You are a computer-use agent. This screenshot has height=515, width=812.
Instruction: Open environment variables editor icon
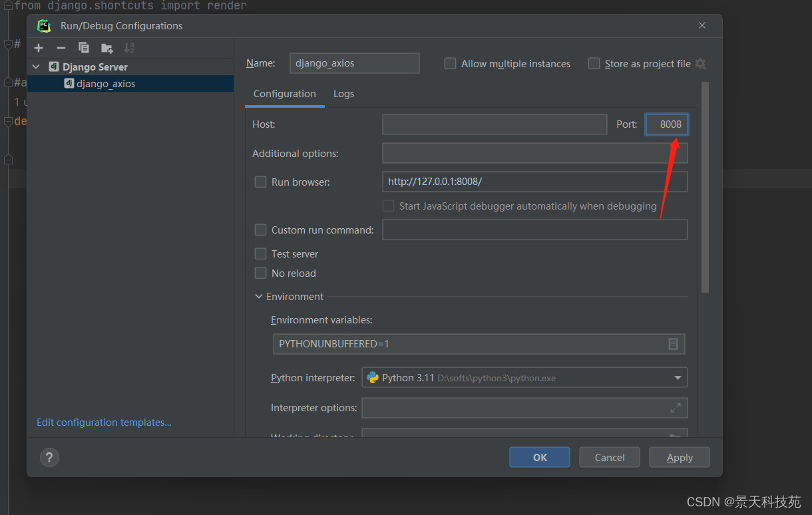[x=673, y=344]
